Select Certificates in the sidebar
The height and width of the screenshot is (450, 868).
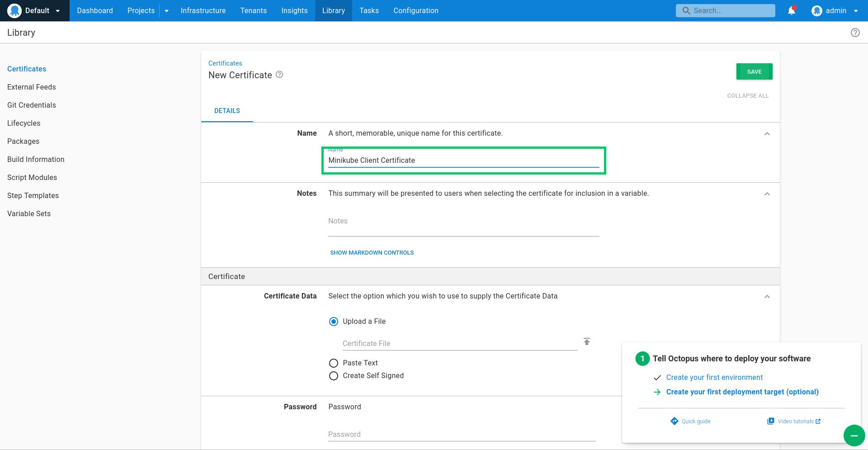[x=27, y=69]
